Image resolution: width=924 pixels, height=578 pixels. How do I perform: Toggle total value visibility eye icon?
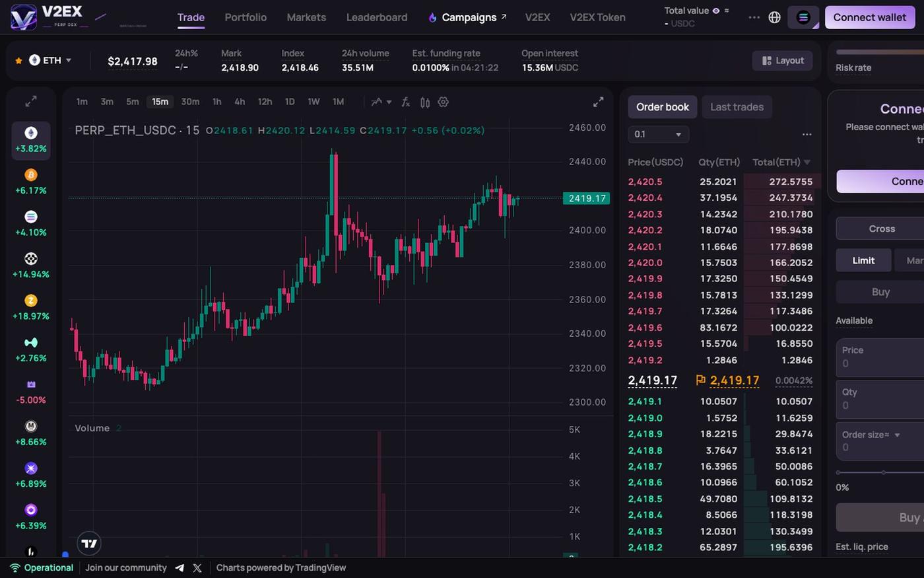pyautogui.click(x=716, y=11)
